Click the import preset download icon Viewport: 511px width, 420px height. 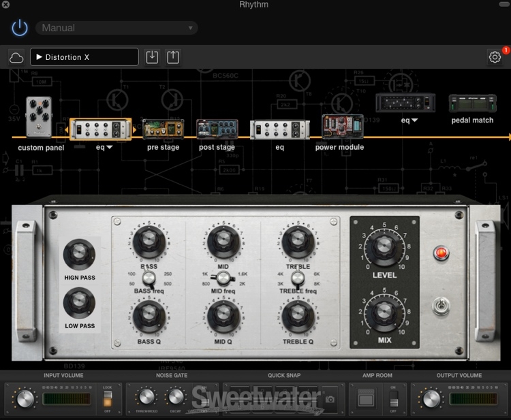[152, 57]
